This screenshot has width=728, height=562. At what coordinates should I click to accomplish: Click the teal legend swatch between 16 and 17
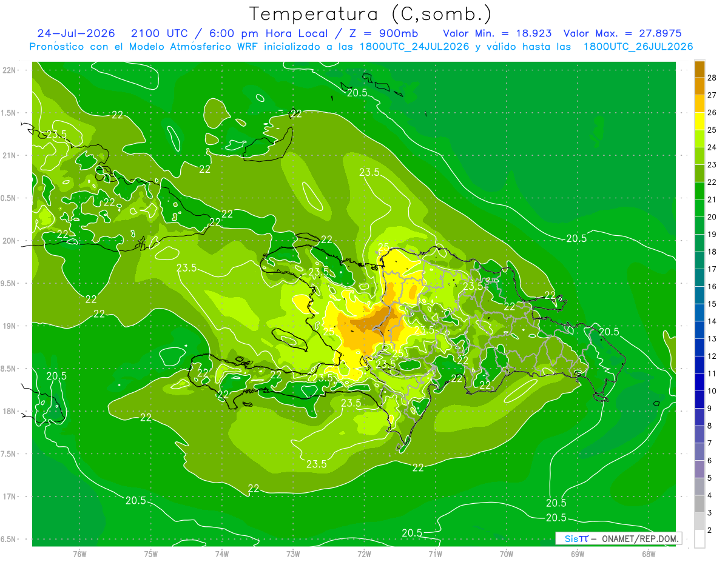click(x=699, y=278)
